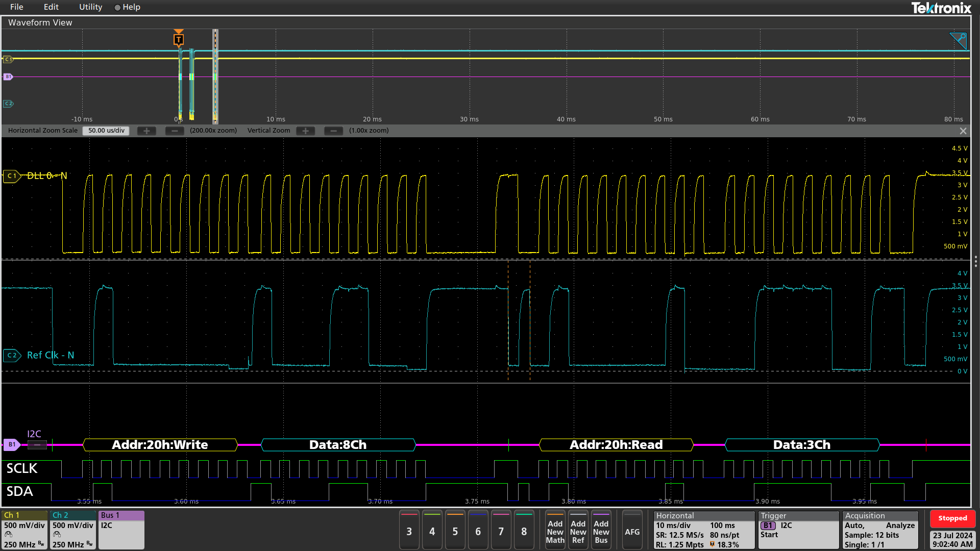Select the Data:8Ch decode packet
This screenshot has width=980, height=551.
[x=338, y=445]
